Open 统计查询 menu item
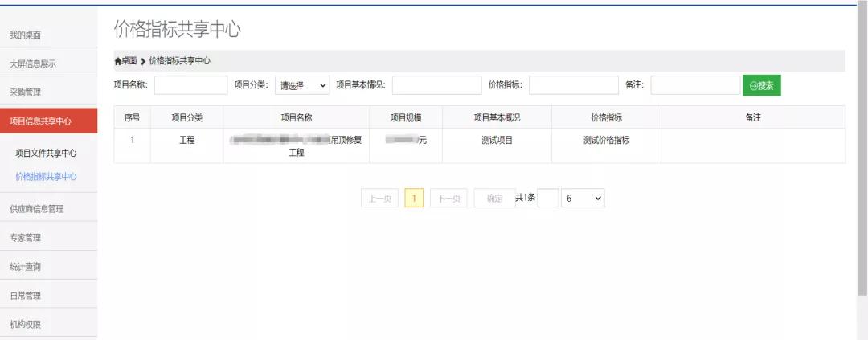This screenshot has width=868, height=340. pos(26,267)
